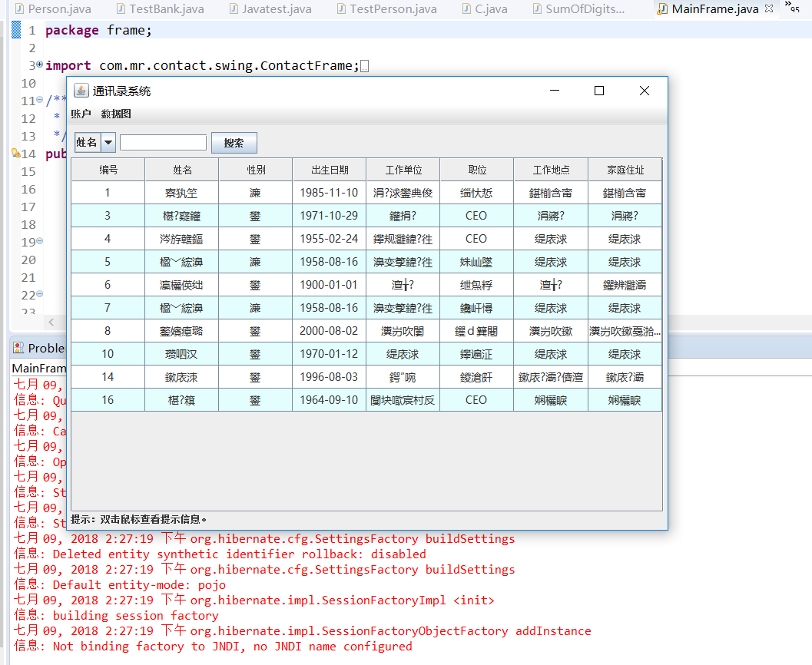
Task: Switch to SumOfDigits editor tab
Action: coord(579,8)
